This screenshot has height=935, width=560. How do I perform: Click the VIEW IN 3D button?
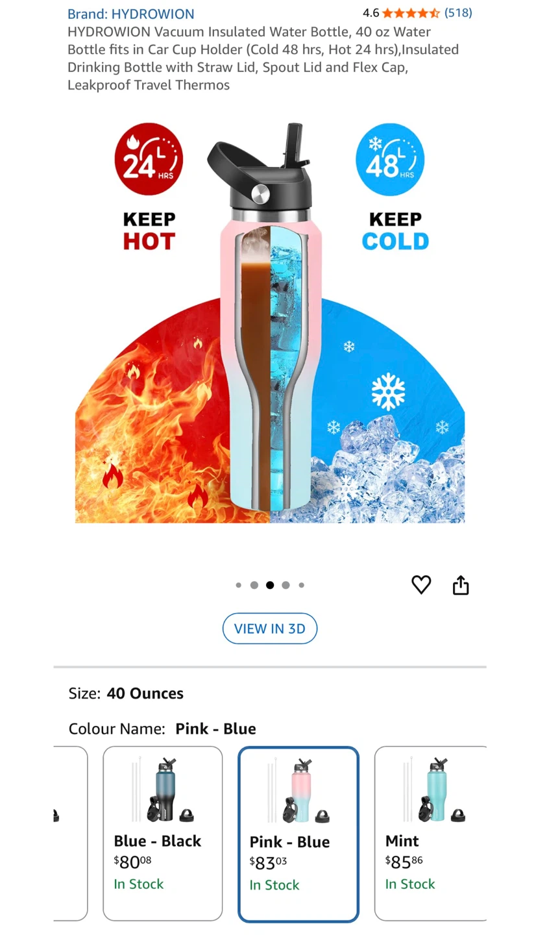270,629
